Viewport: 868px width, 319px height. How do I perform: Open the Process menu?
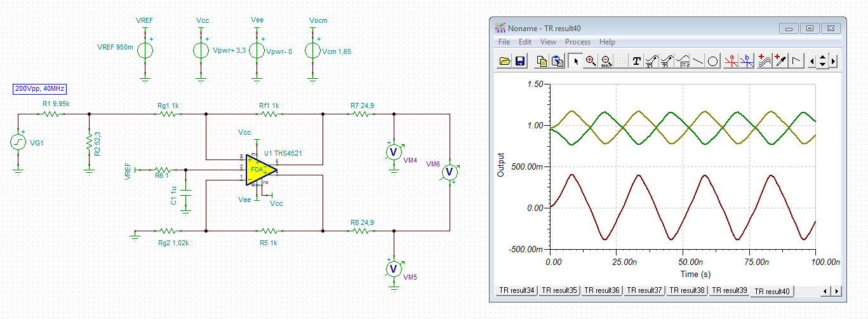click(x=578, y=42)
